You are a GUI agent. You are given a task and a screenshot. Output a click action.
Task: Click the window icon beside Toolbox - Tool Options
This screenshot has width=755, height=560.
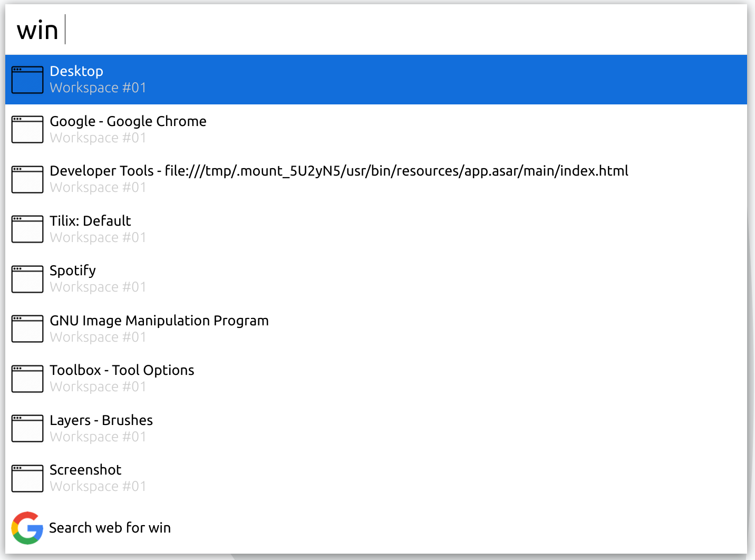27,379
